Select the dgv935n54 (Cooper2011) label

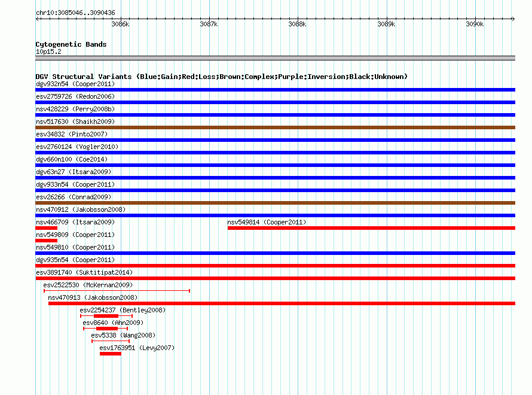coord(75,260)
